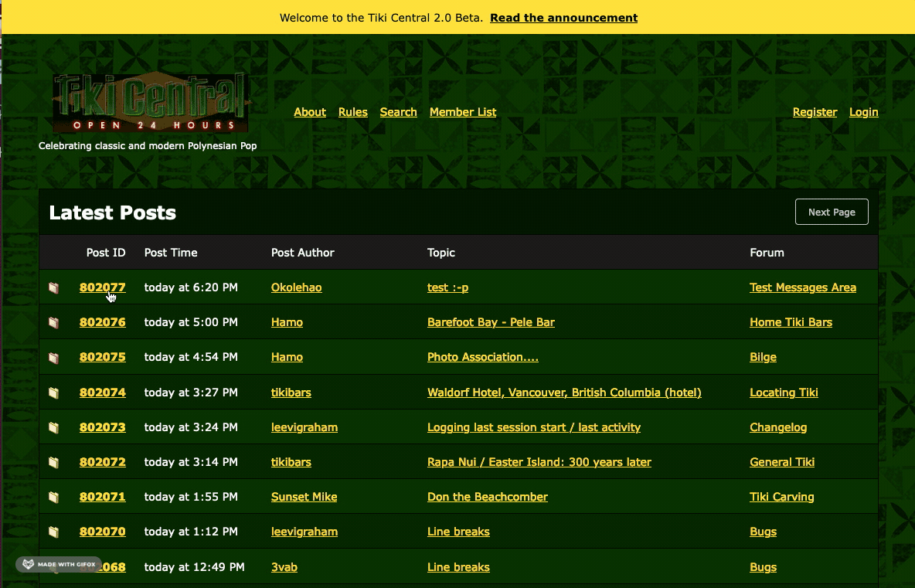915x588 pixels.
Task: Click the post icon beside post 802077
Action: pyautogui.click(x=53, y=287)
